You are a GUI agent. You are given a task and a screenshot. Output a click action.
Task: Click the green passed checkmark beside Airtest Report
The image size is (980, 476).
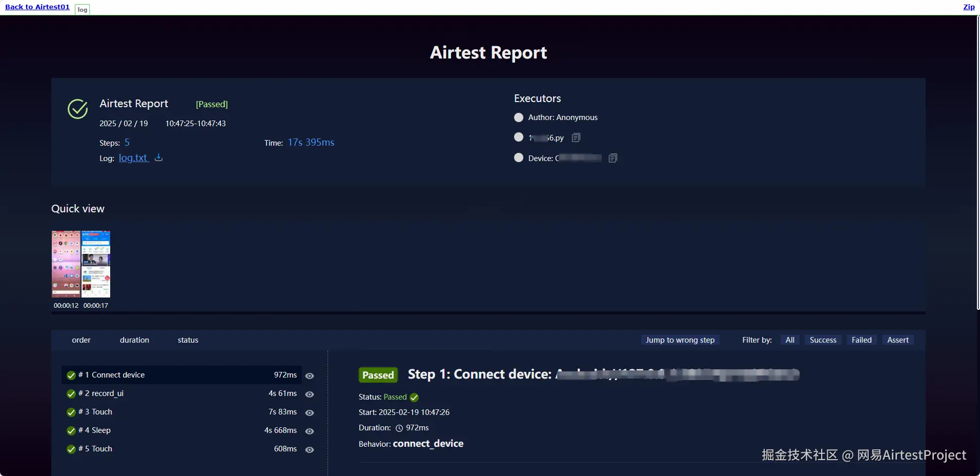tap(78, 109)
